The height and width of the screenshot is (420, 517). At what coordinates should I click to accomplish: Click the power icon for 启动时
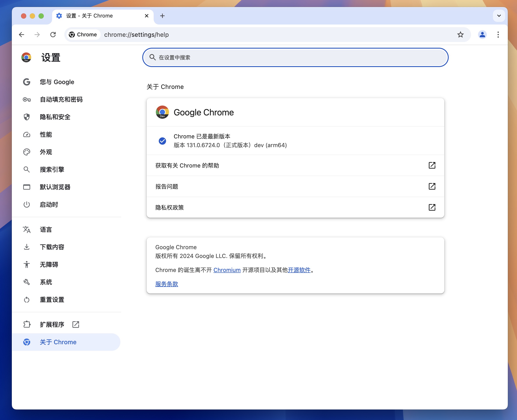click(27, 205)
